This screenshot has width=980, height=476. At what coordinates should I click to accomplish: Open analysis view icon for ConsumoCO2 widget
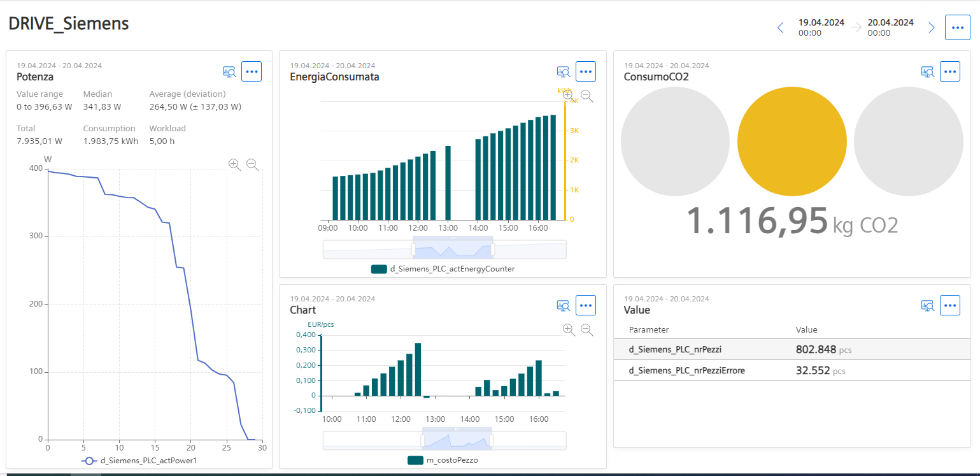pos(927,72)
